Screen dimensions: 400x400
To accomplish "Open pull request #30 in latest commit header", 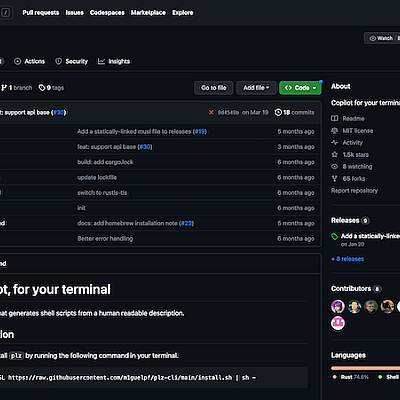I will 59,113.
